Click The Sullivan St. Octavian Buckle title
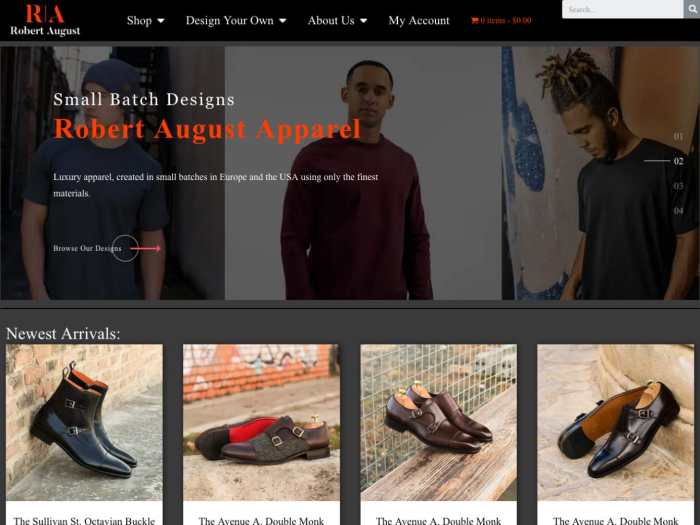The width and height of the screenshot is (700, 525). pyautogui.click(x=84, y=521)
